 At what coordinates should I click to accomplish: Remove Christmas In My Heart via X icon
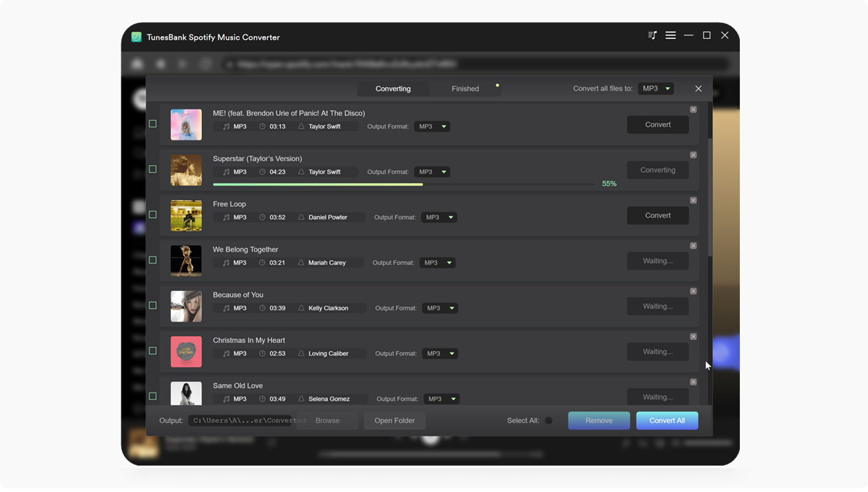(693, 337)
